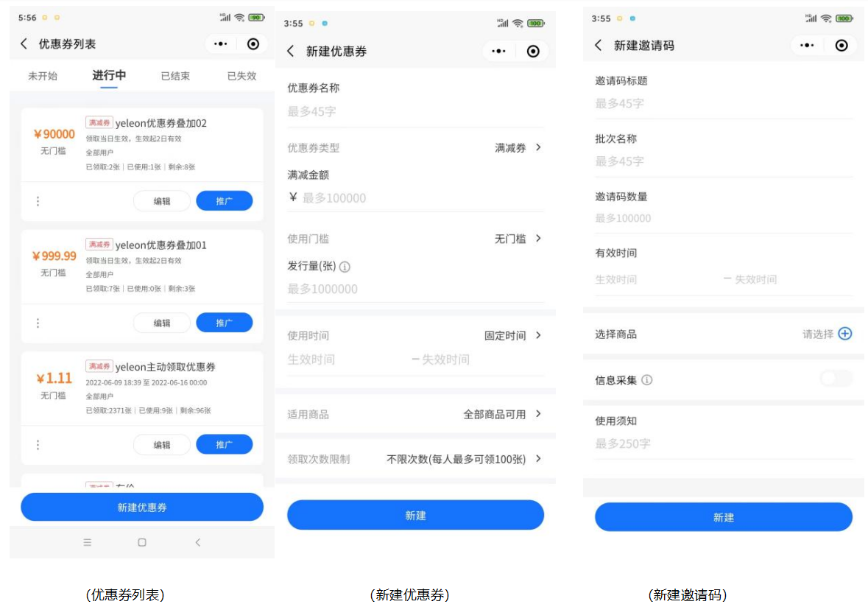Tap the capsule close target on 优惠券列表 screen
This screenshot has height=607, width=868.
[x=253, y=43]
